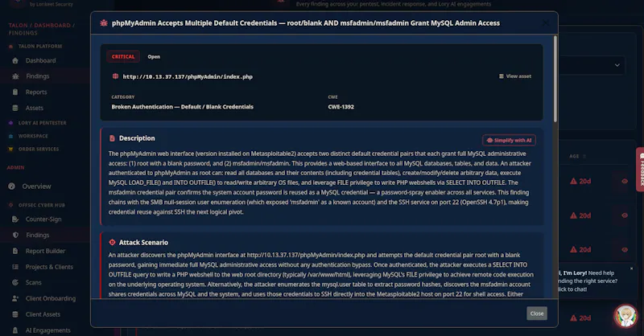Click the globe icon beside the phpMyAdmin URL
The height and width of the screenshot is (336, 644).
[x=115, y=76]
